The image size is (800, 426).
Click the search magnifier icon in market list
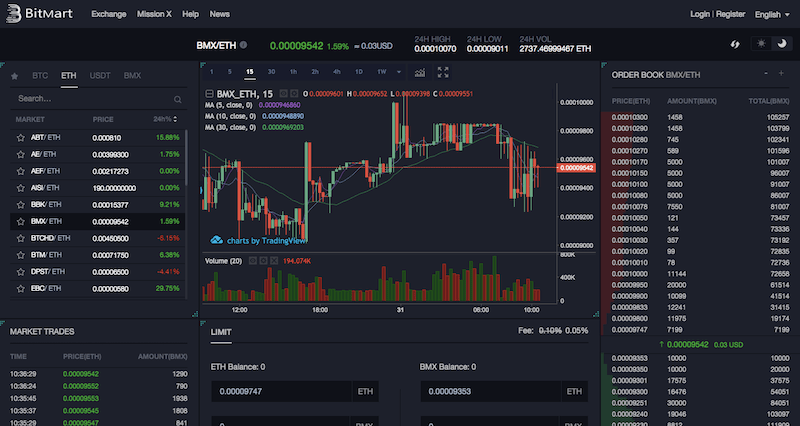[x=178, y=99]
